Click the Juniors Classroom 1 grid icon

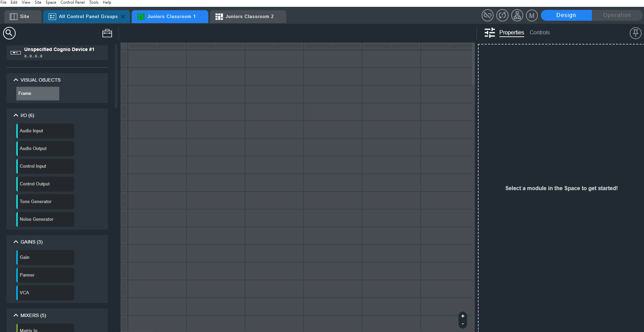point(141,17)
